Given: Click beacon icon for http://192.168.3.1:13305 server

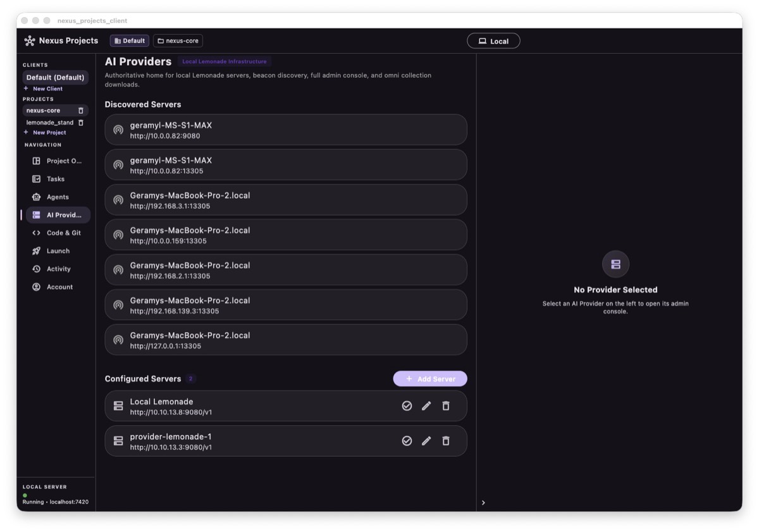Looking at the screenshot, I should click(118, 200).
